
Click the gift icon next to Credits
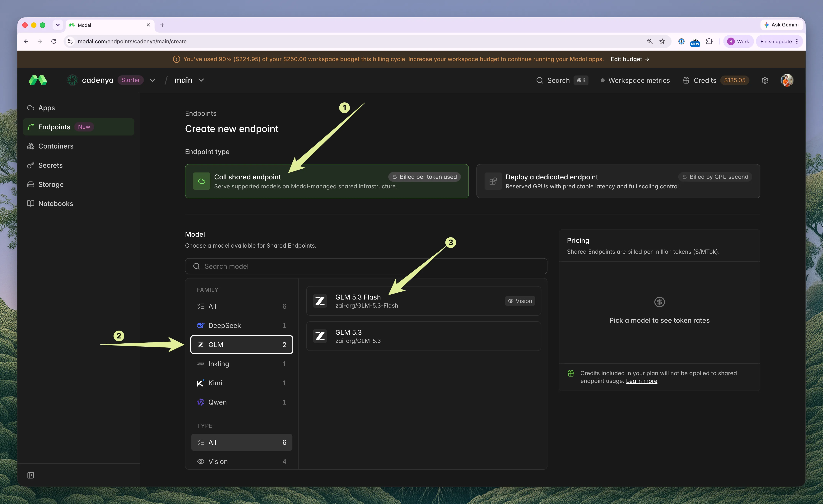point(686,80)
